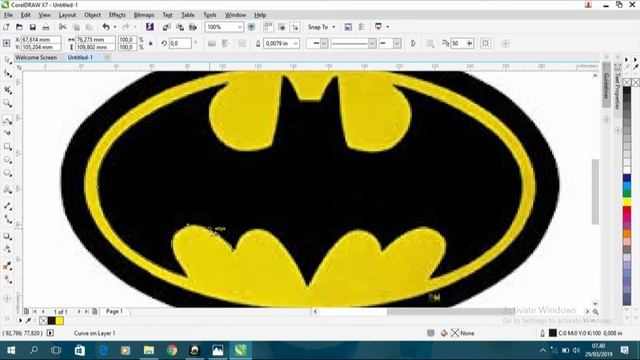
Task: Click the Import icon in the standard toolbar
Action: click(x=167, y=27)
